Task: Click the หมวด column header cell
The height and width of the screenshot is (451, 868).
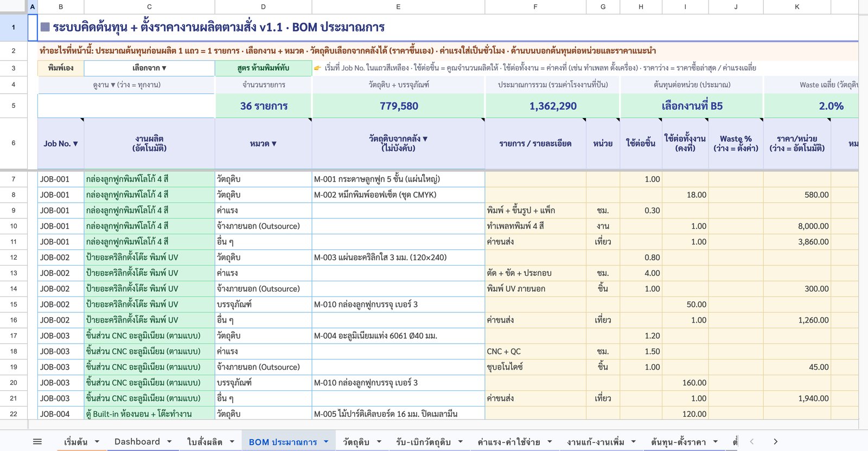Action: pos(263,144)
